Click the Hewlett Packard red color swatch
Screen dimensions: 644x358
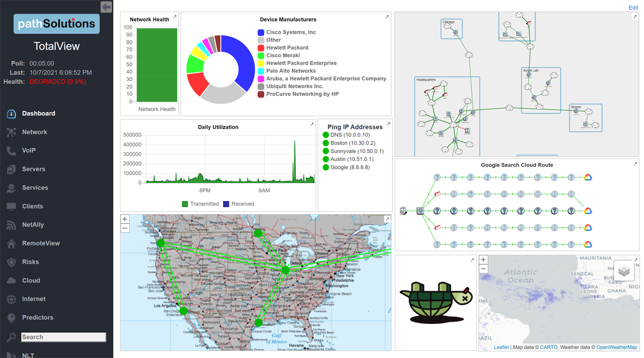click(261, 48)
